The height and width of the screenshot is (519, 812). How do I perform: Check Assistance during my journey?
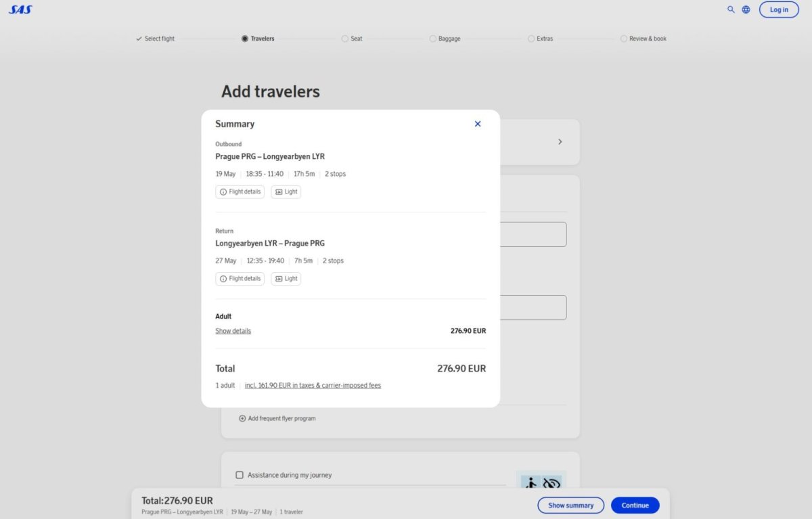coord(240,475)
